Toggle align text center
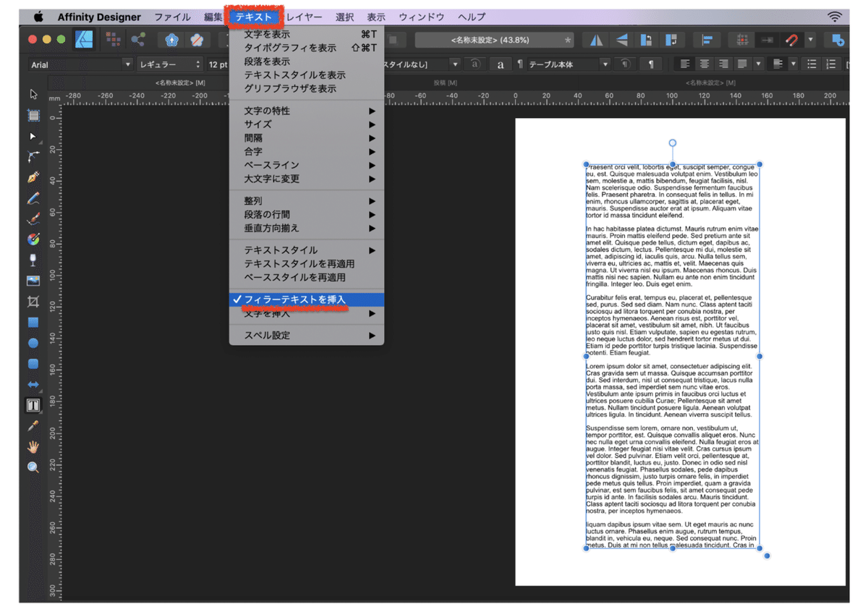Image resolution: width=868 pixels, height=612 pixels. click(704, 64)
